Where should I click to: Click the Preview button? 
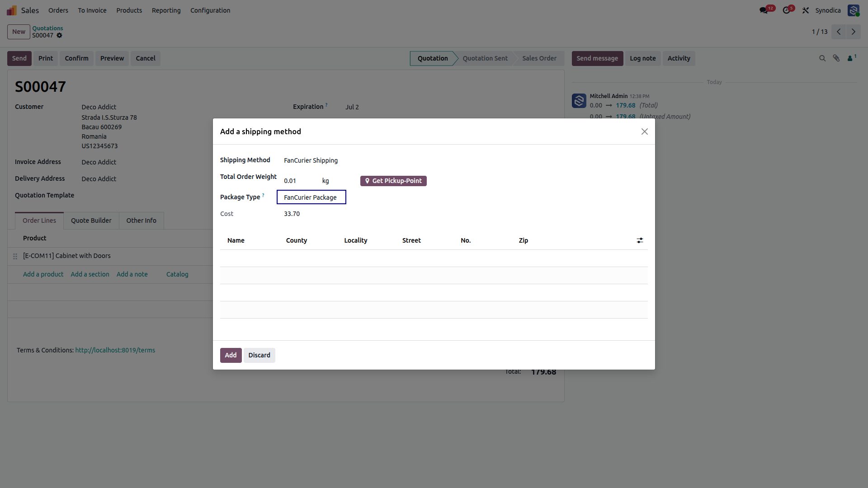[x=112, y=58]
